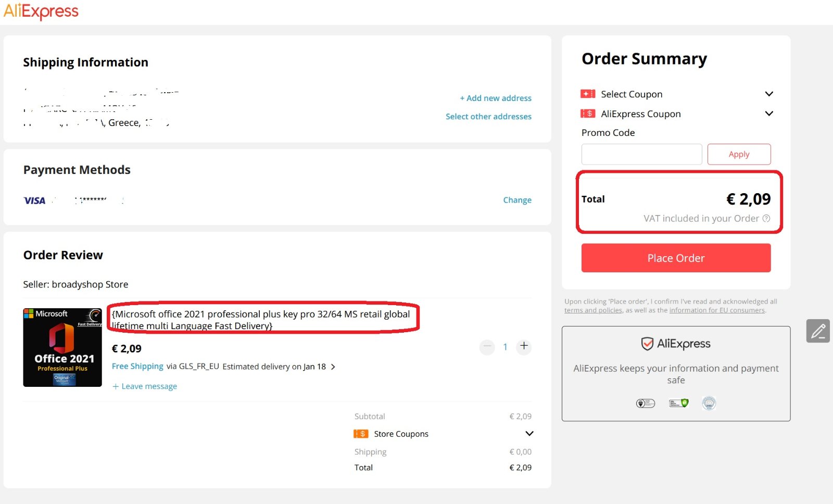Image resolution: width=833 pixels, height=504 pixels.
Task: Click the Select Coupon red ticket icon
Action: tap(588, 94)
